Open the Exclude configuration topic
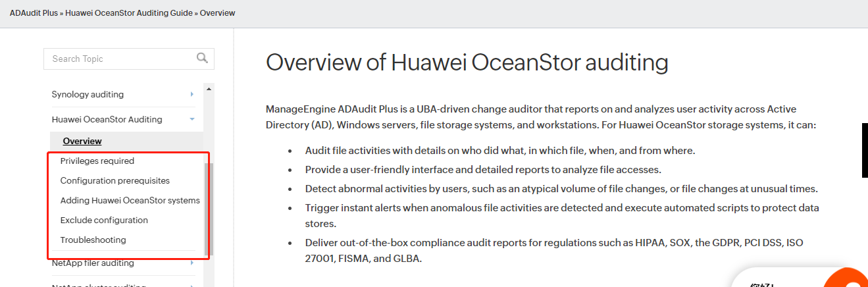The width and height of the screenshot is (868, 287). click(104, 220)
